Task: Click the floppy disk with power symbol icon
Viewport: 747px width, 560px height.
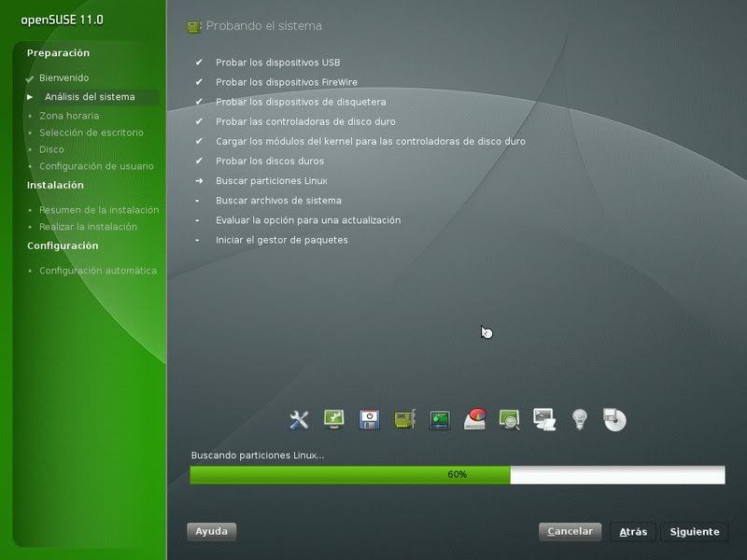Action: click(369, 419)
